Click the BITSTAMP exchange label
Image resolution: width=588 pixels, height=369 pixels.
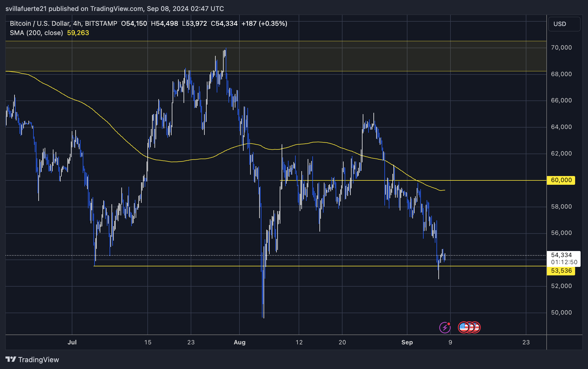[101, 24]
